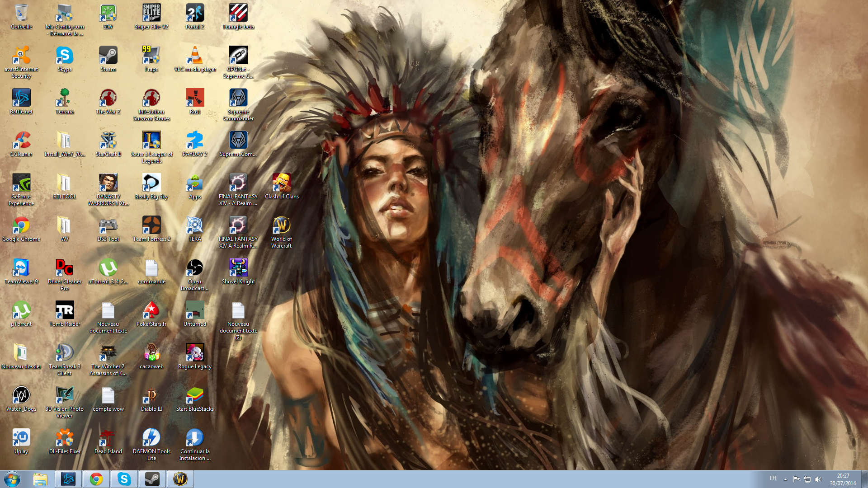Image resolution: width=868 pixels, height=488 pixels.
Task: Select the Really Big Sky icon
Action: click(x=151, y=187)
